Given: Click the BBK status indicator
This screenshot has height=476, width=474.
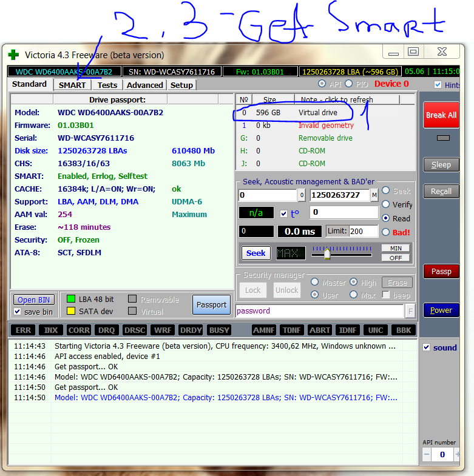Looking at the screenshot, I should point(404,330).
